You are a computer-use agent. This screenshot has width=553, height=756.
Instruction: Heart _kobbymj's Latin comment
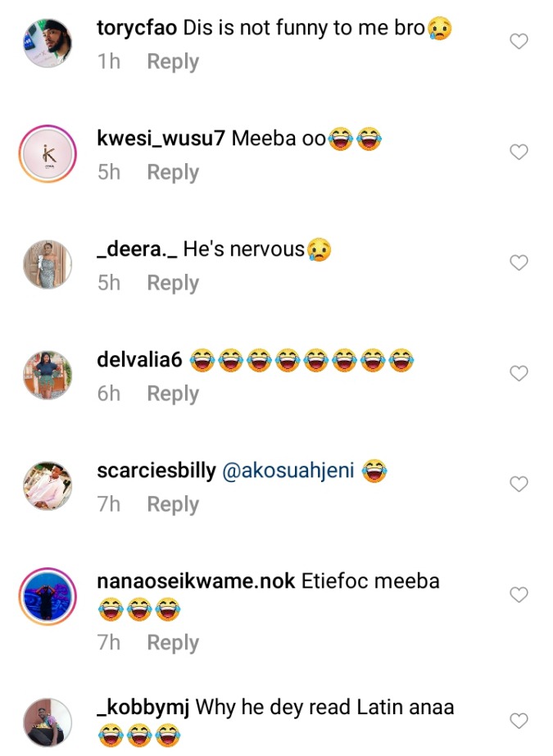(x=519, y=721)
